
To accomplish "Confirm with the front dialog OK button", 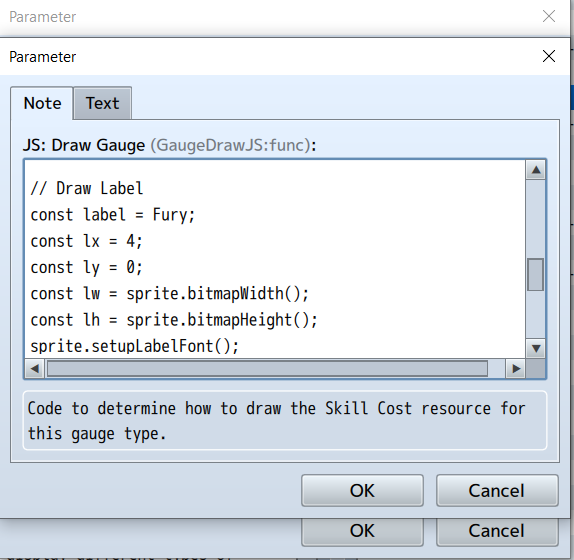I will [x=362, y=490].
